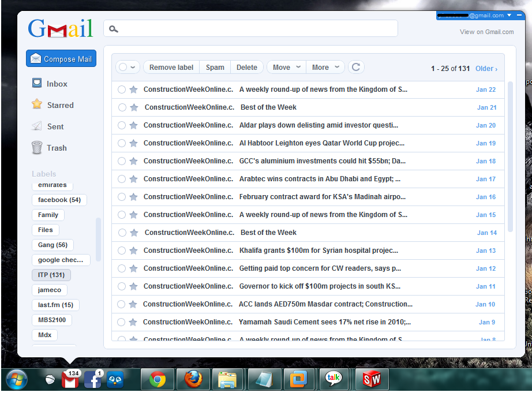Click the Delete button
This screenshot has width=532, height=396.
[246, 67]
